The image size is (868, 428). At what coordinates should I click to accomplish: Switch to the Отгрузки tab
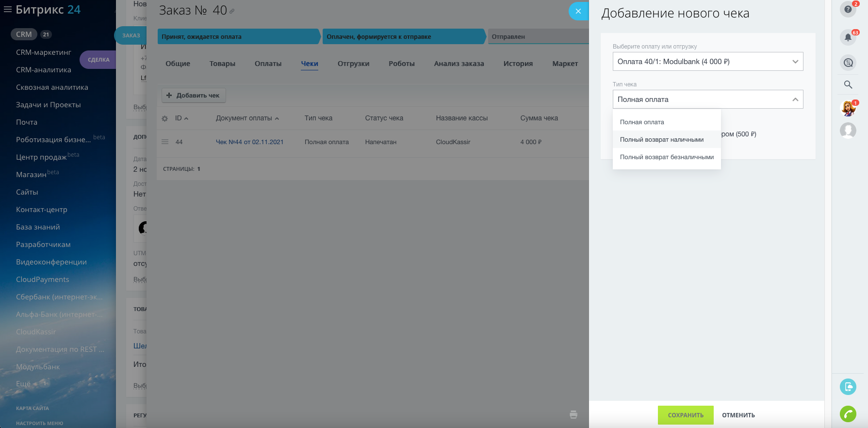(x=353, y=64)
